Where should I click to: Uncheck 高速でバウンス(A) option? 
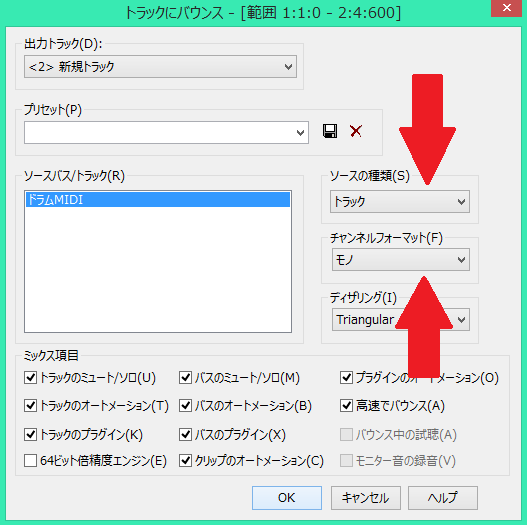click(346, 406)
